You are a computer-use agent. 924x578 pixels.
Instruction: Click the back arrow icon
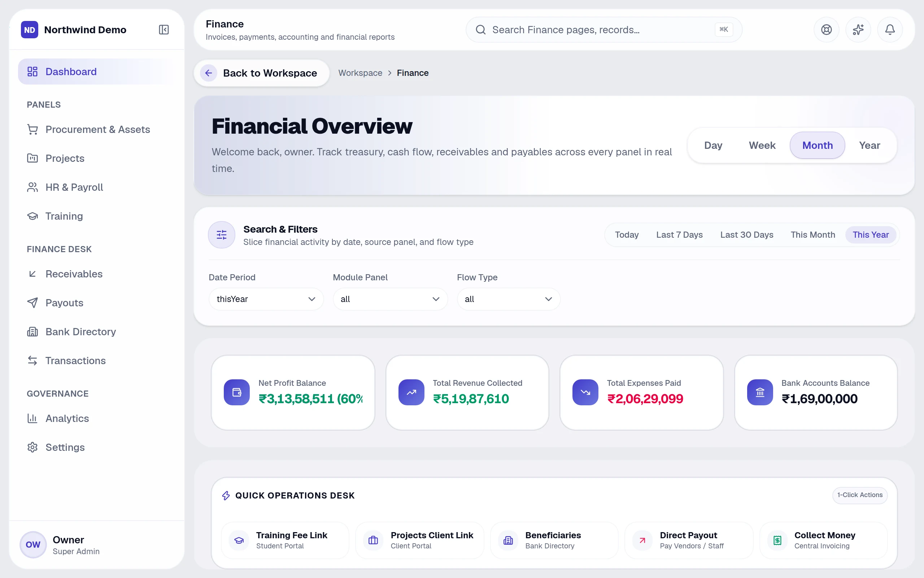pos(209,73)
